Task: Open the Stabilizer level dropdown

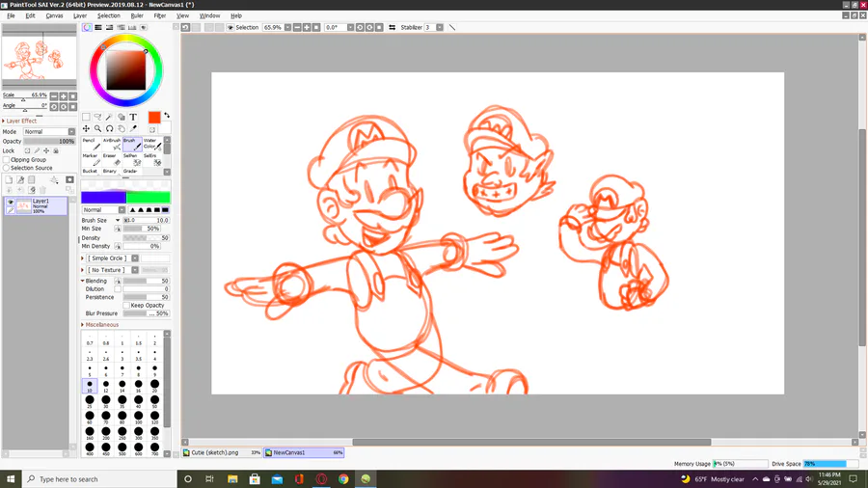Action: coord(440,27)
